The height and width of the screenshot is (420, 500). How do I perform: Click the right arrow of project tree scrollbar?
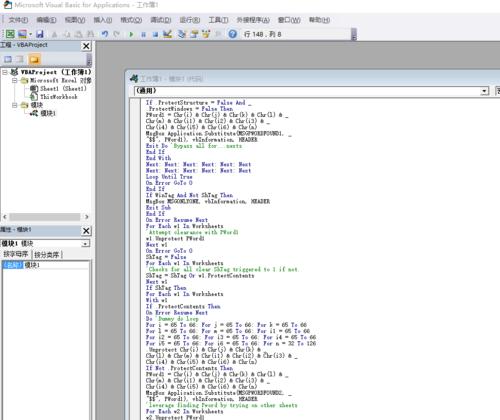(87, 217)
